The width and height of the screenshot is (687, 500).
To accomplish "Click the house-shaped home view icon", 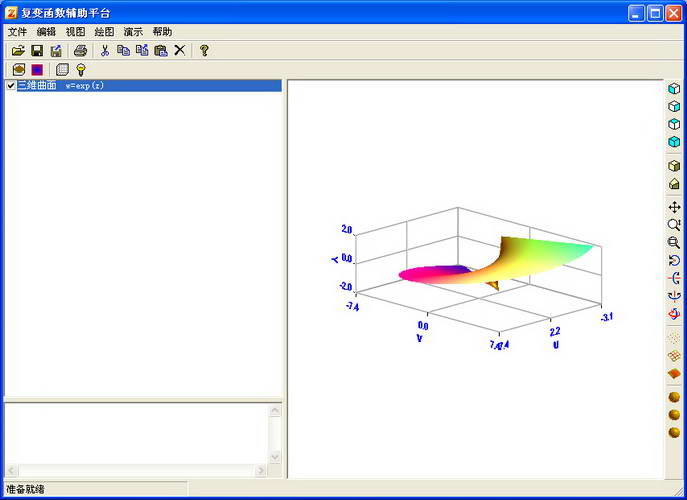I will coord(674,184).
